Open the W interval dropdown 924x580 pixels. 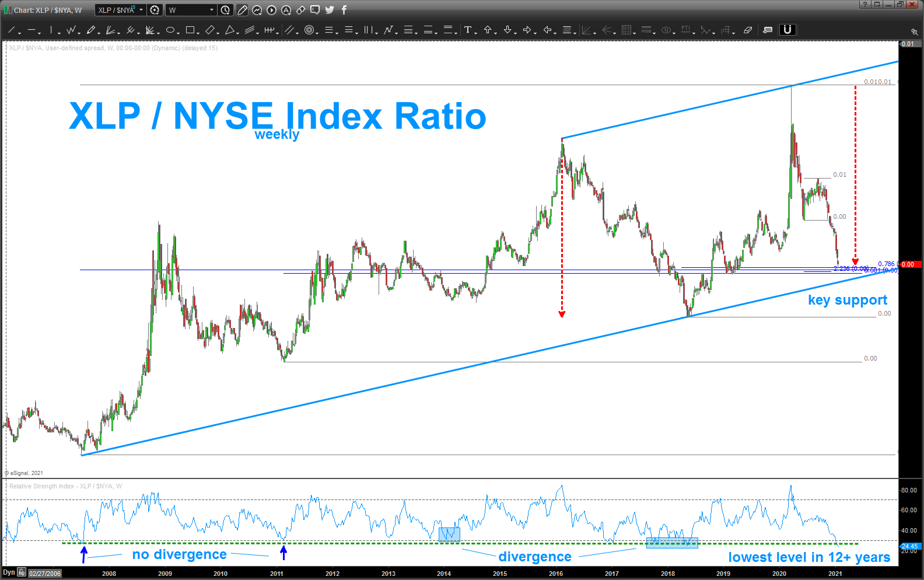point(191,10)
